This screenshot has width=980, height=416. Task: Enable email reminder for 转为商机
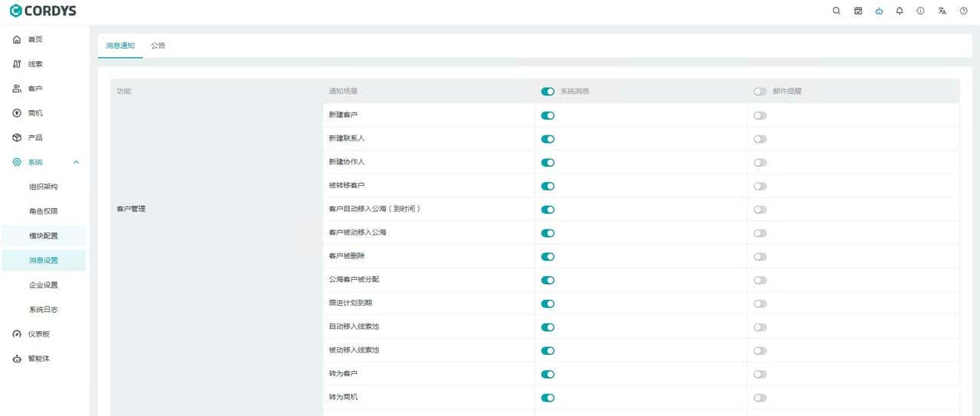759,398
